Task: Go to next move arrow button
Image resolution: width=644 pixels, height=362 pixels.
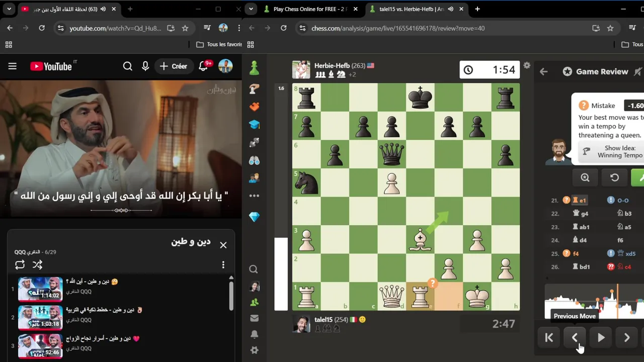Action: 626,338
